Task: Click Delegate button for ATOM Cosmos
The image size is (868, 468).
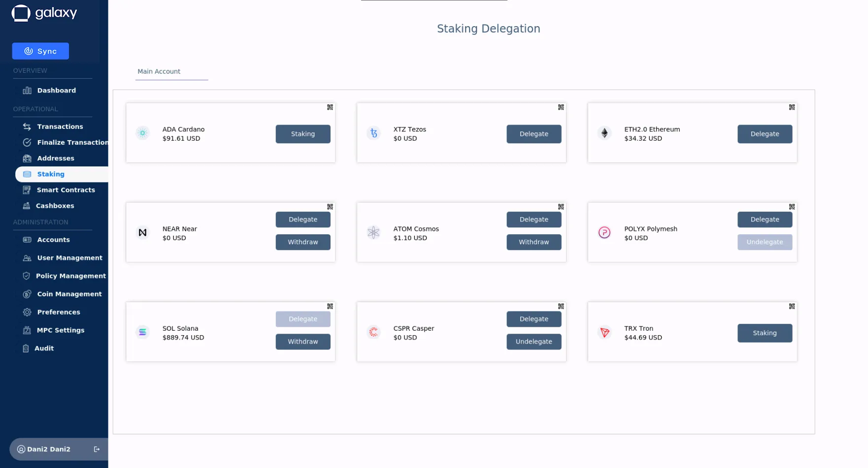Action: pyautogui.click(x=534, y=219)
